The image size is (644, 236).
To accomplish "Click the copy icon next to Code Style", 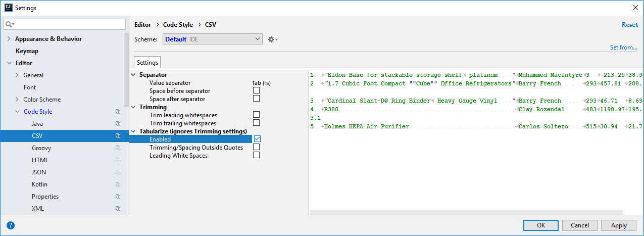I will (118, 112).
